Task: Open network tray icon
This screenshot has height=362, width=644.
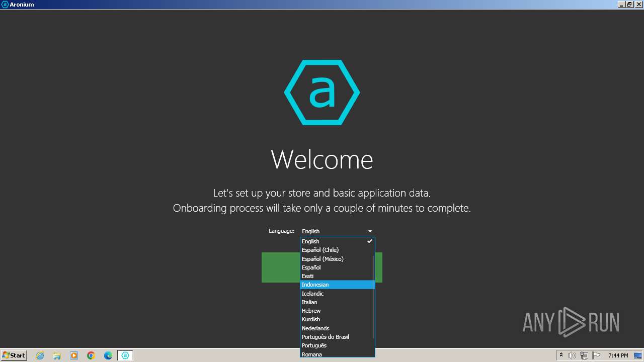Action: (584, 355)
